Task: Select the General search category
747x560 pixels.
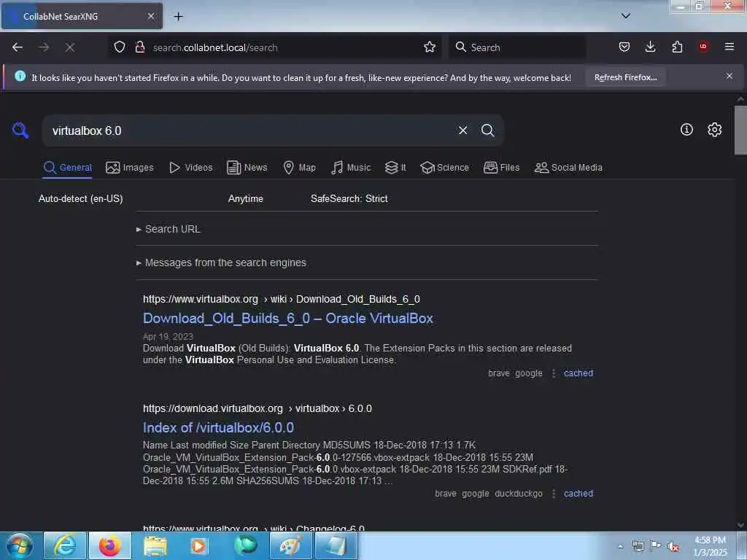Action: click(x=67, y=168)
